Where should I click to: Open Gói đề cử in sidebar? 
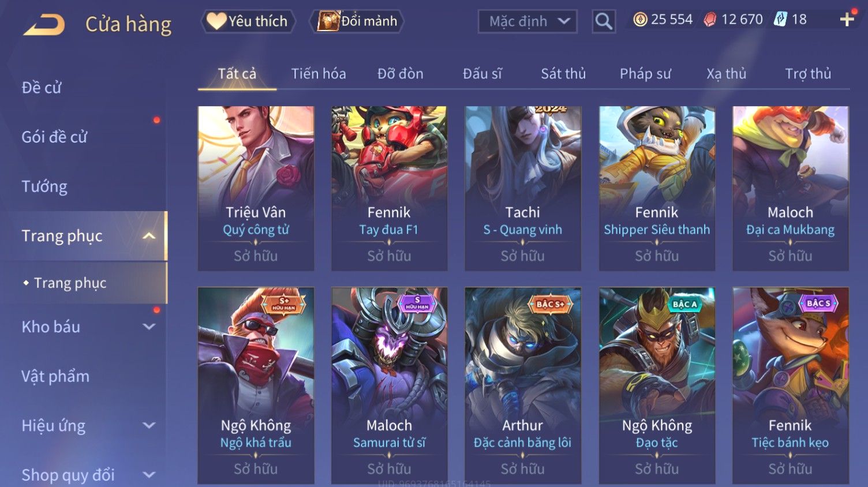[x=54, y=137]
